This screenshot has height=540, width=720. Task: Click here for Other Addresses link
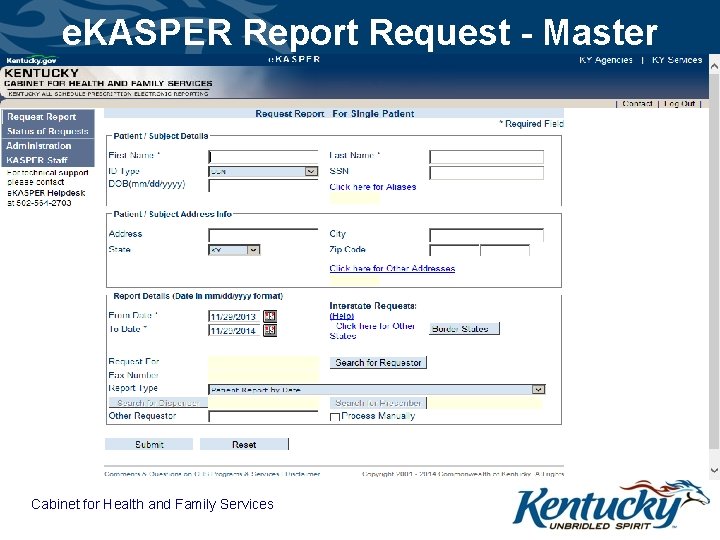pos(392,268)
